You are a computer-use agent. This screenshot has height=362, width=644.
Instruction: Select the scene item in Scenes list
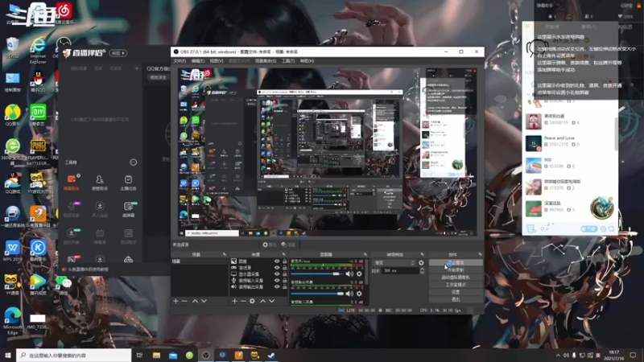pos(199,261)
